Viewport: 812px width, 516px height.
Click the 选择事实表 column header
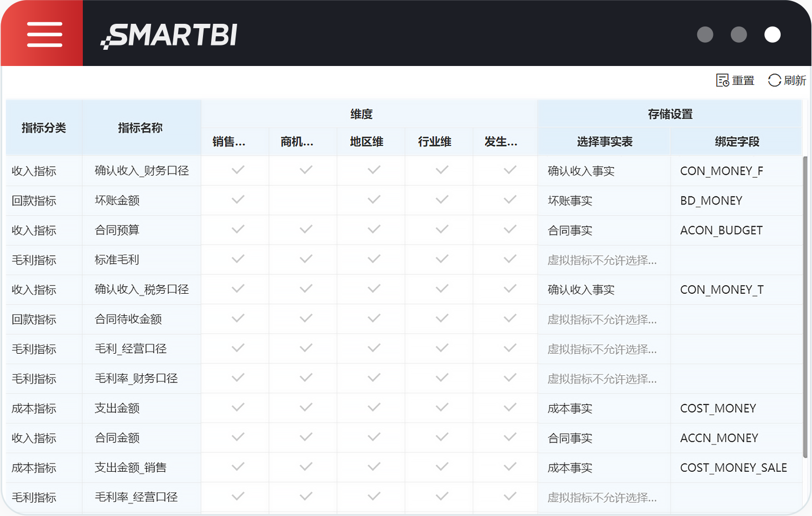tap(604, 142)
